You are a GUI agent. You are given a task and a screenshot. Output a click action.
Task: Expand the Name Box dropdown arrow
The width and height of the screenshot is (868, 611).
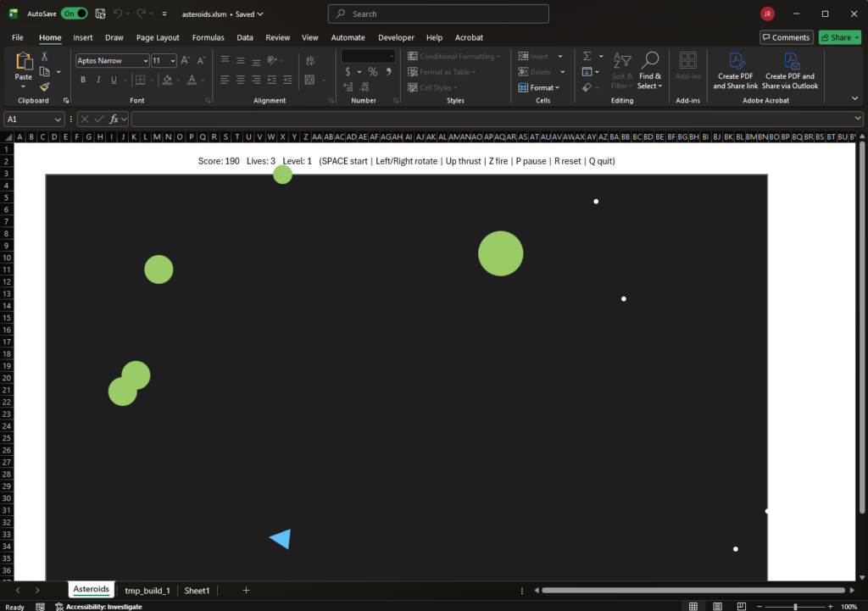coord(58,119)
